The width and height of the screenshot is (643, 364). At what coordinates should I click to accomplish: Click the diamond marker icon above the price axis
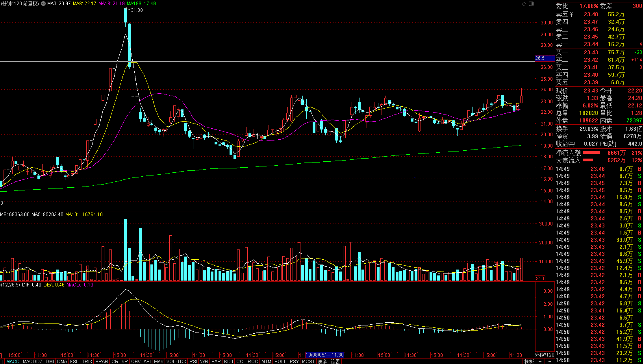pos(524,4)
